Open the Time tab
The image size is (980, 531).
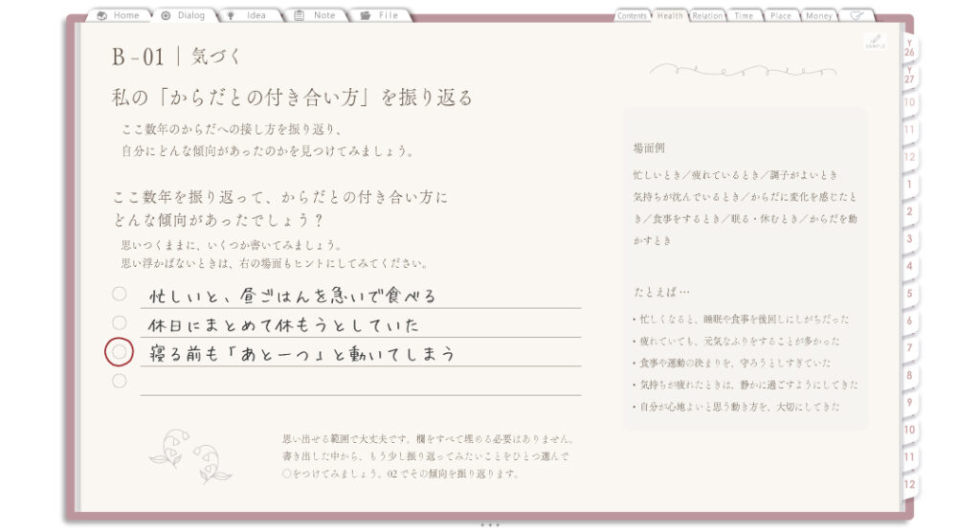[744, 15]
